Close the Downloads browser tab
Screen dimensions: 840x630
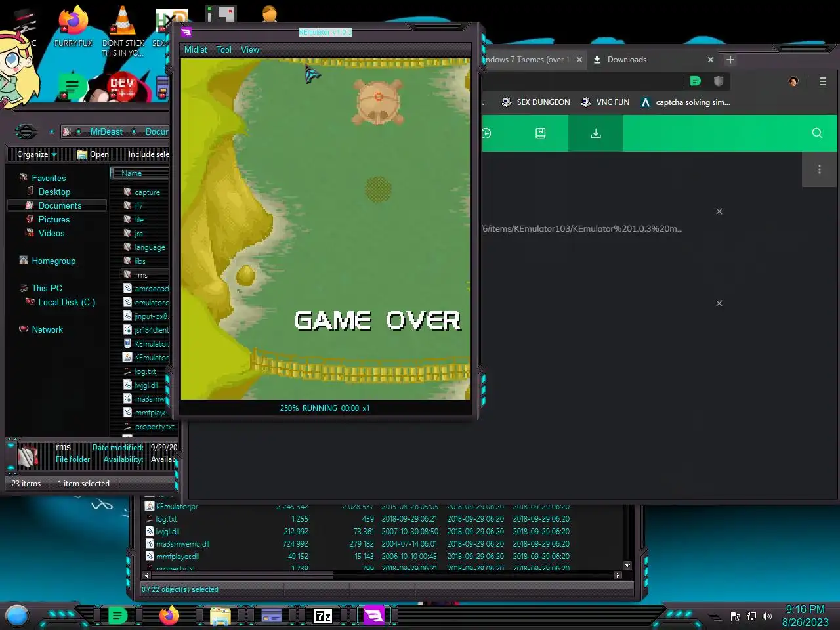[710, 60]
